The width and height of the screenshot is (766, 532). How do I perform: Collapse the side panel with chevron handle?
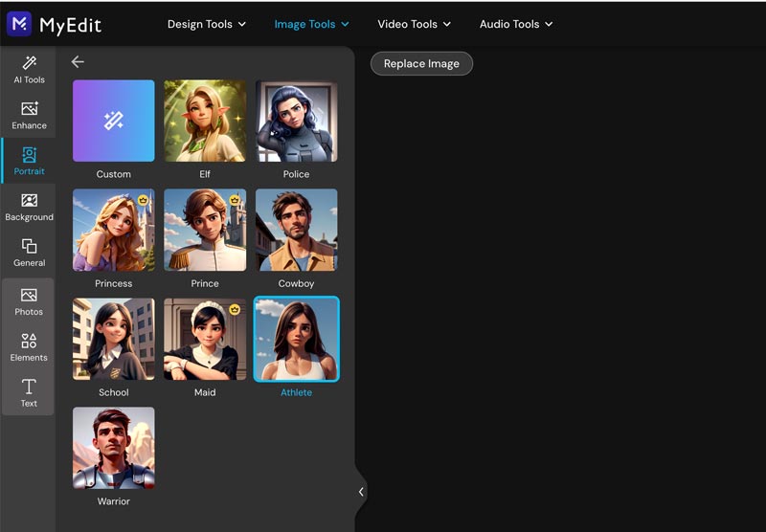tap(361, 492)
